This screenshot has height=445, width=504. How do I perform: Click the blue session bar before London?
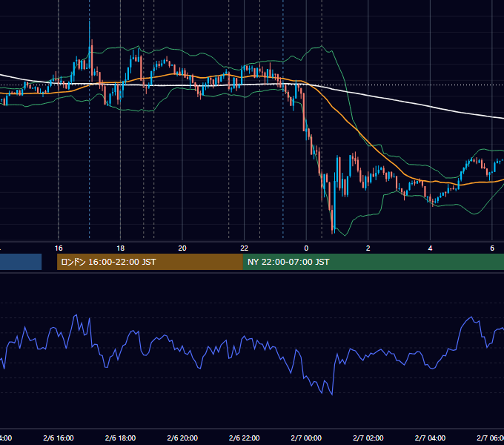click(21, 262)
